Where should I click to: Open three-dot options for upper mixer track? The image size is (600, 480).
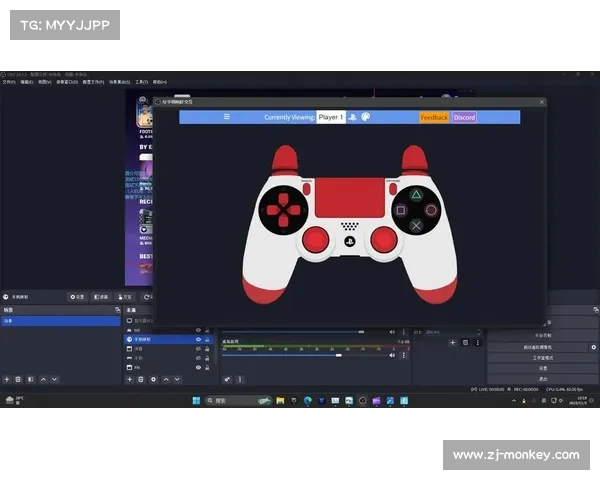pos(403,332)
